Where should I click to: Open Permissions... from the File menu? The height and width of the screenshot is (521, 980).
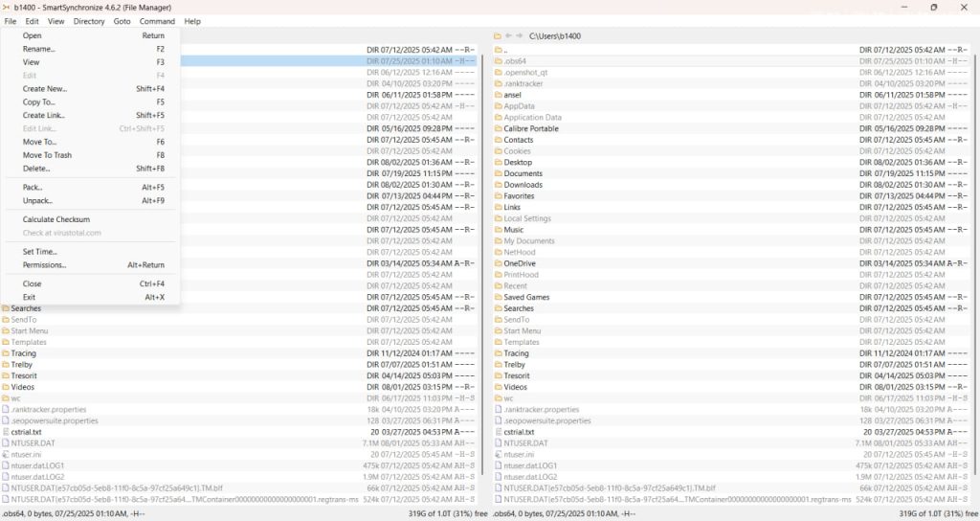point(90,265)
